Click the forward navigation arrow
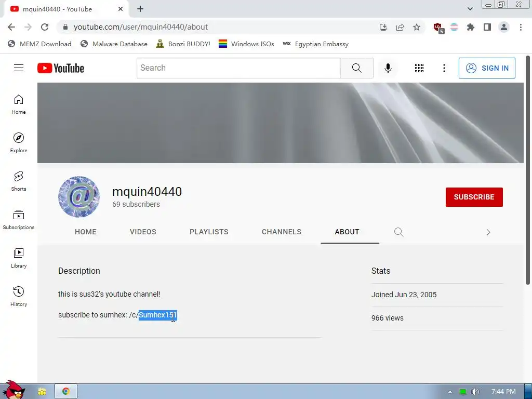 tap(28, 27)
